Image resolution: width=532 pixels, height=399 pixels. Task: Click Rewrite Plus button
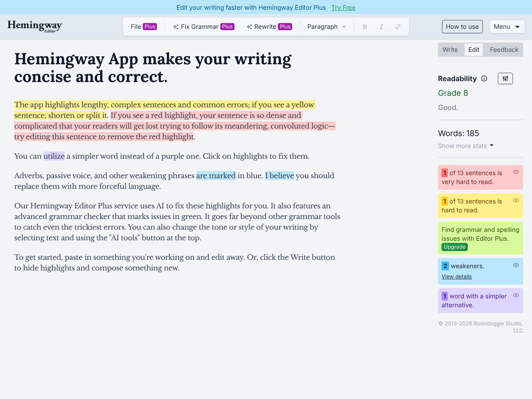pyautogui.click(x=269, y=27)
